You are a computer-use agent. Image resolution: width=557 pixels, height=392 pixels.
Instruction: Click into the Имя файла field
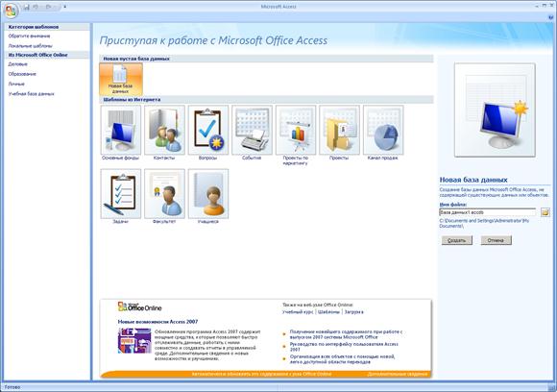[488, 212]
